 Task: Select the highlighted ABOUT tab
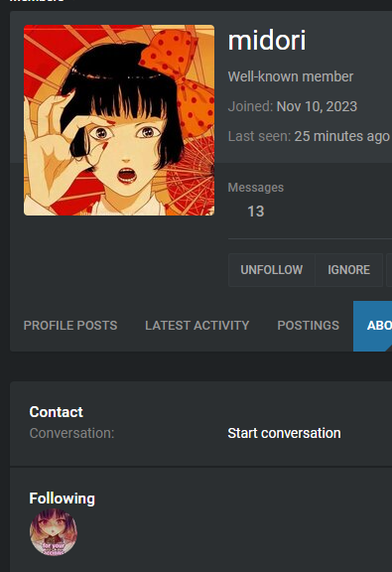point(373,326)
